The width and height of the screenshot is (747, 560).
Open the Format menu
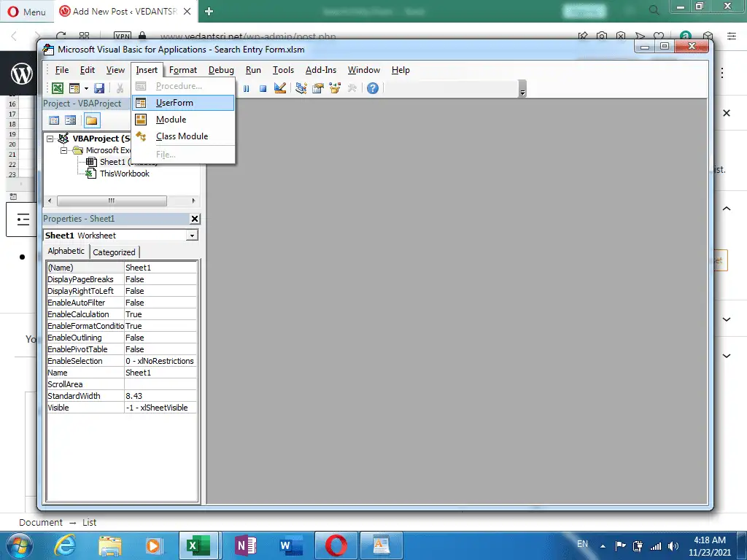(183, 70)
